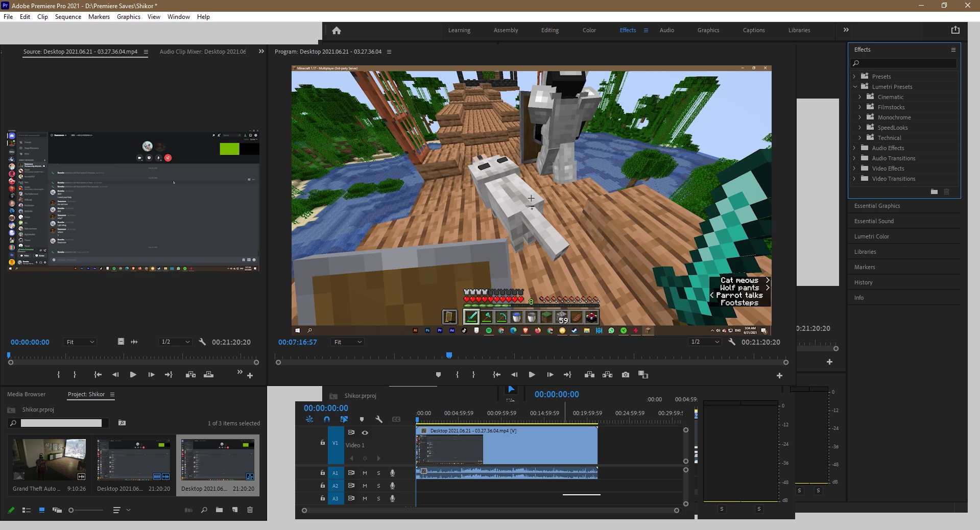Open the Markers menu
Screen dimensions: 980x530
(x=99, y=17)
